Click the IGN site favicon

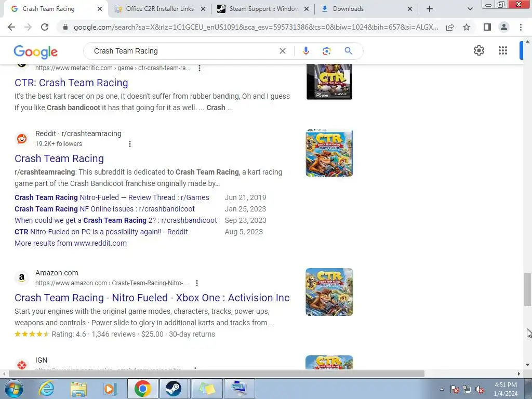(22, 364)
